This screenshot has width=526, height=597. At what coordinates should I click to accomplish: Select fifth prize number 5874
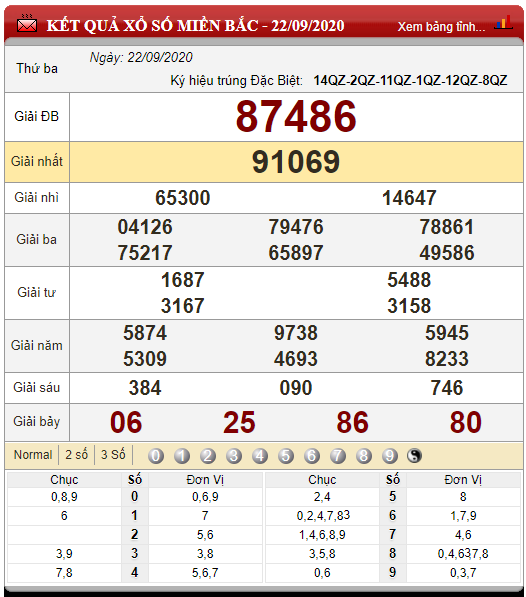click(145, 333)
